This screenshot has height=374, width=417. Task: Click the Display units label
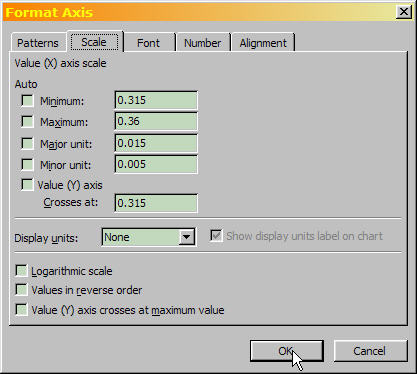(46, 238)
